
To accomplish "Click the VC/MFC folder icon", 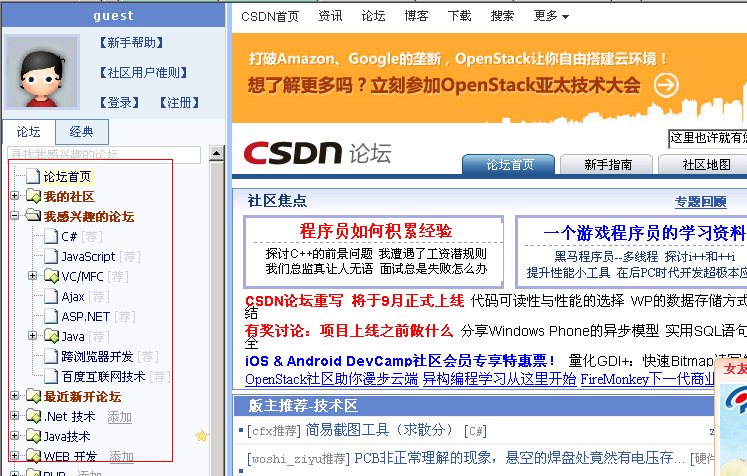I will (51, 275).
